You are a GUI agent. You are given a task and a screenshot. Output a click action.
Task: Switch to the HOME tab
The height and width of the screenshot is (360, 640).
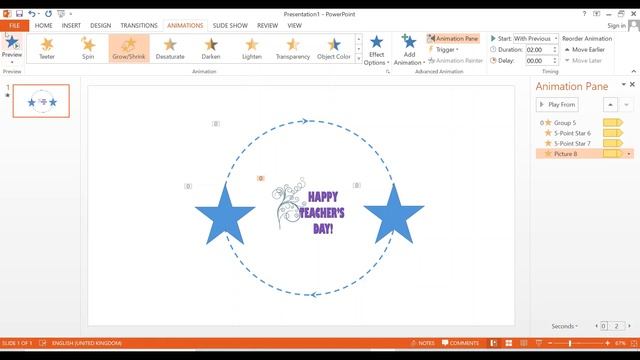pyautogui.click(x=44, y=26)
